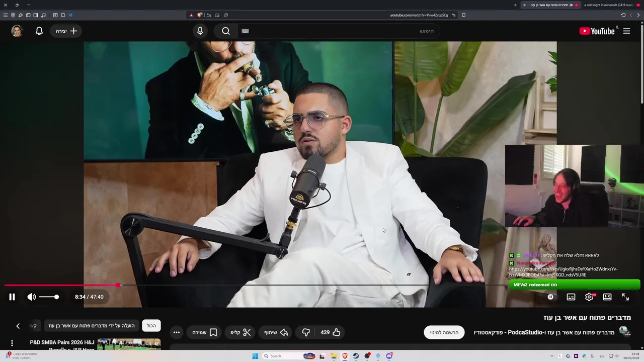This screenshot has height=362, width=644.
Task: Select the 'הועלה על ידי' filter chip
Action: (92, 326)
